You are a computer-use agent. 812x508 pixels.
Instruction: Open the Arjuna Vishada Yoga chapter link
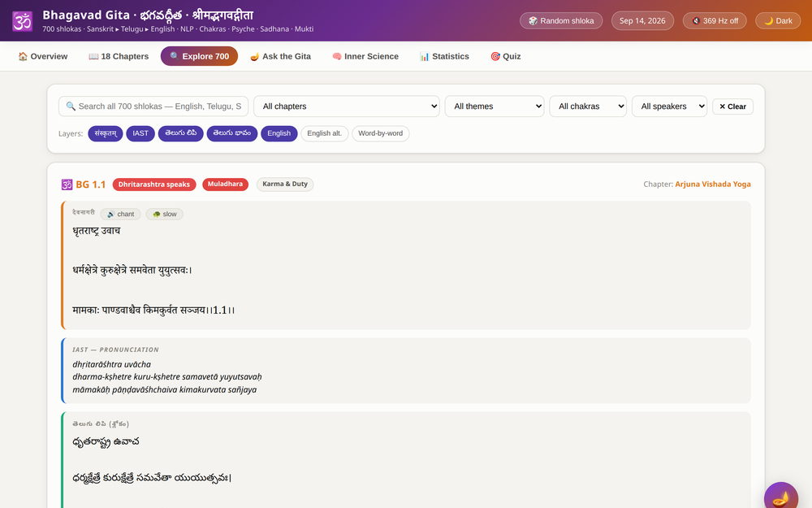tap(713, 184)
